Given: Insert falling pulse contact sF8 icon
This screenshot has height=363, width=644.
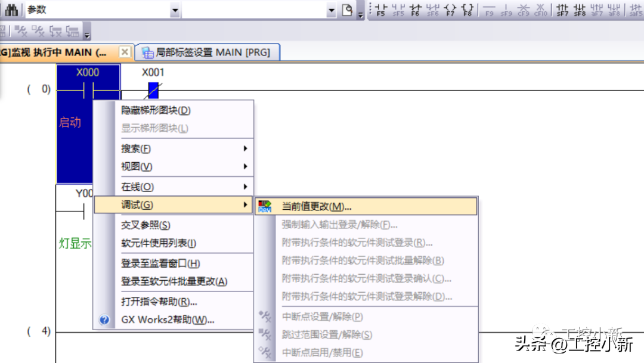Looking at the screenshot, I should click(x=579, y=10).
